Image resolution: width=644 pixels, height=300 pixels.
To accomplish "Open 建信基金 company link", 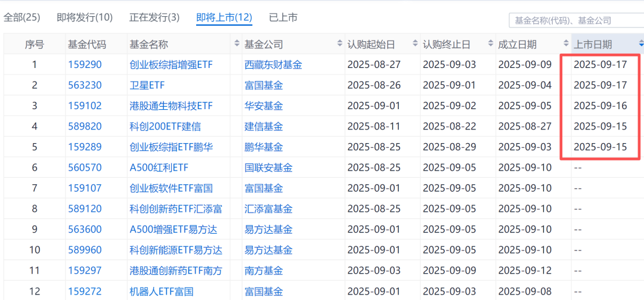I will point(264,126).
